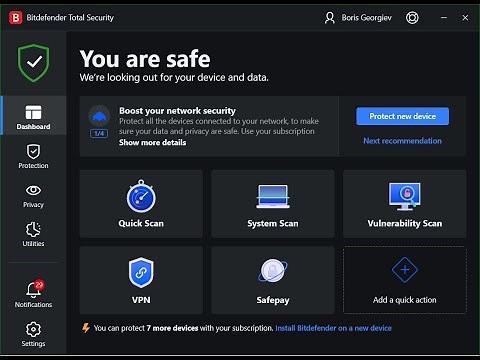This screenshot has width=480, height=360.
Task: Go to the Next recommendation link
Action: pos(402,141)
